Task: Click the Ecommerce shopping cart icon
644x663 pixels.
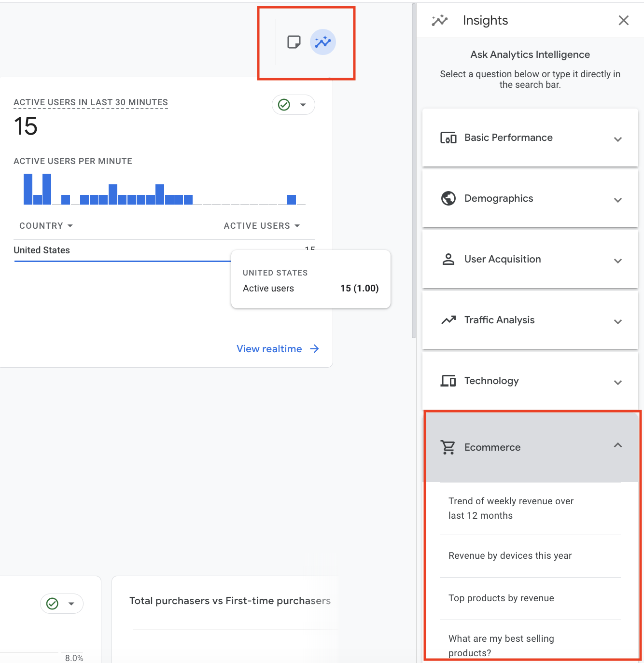Action: [448, 447]
